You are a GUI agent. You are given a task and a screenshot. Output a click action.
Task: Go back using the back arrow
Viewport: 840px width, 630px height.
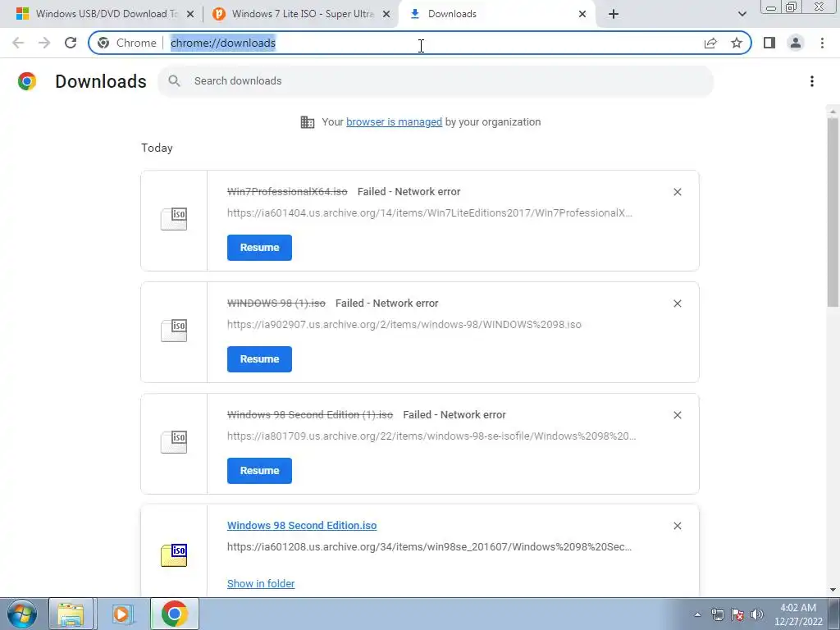(18, 43)
